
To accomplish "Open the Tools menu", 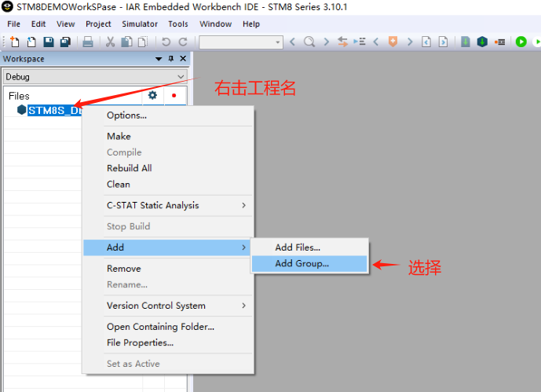I will pos(178,24).
